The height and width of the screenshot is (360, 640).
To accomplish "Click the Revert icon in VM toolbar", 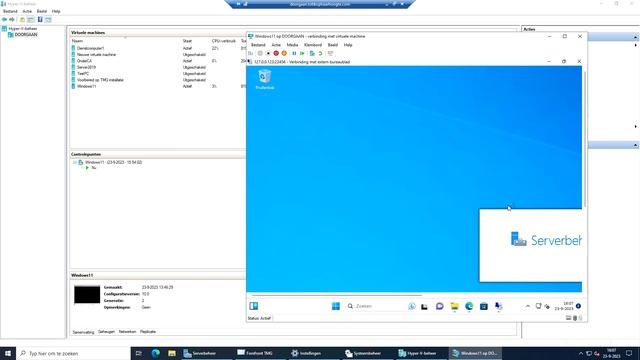I will (320, 53).
